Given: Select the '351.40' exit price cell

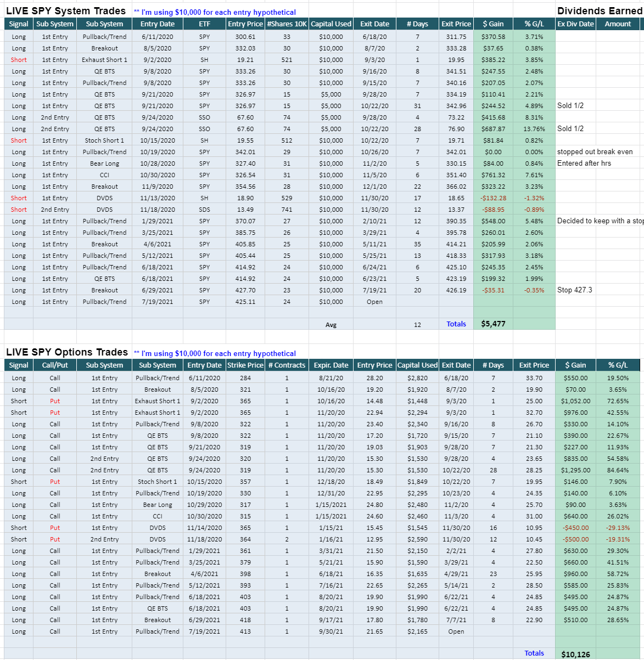Looking at the screenshot, I should (456, 175).
